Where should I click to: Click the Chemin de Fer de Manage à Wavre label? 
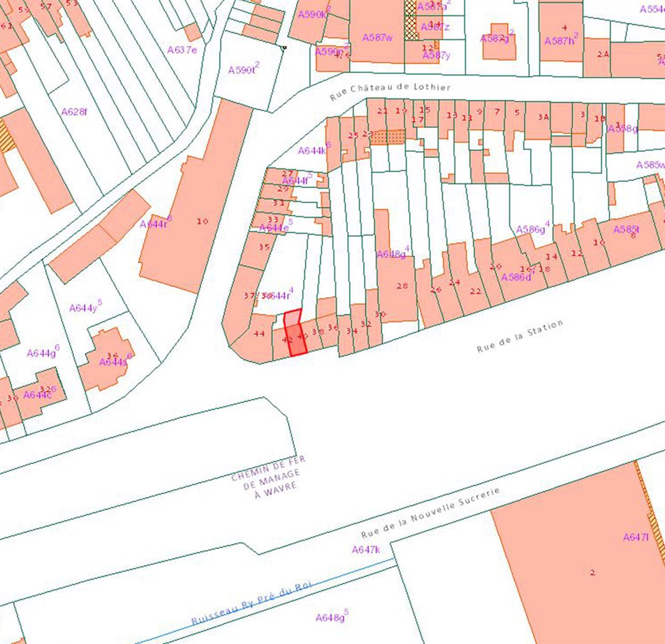pos(268,476)
